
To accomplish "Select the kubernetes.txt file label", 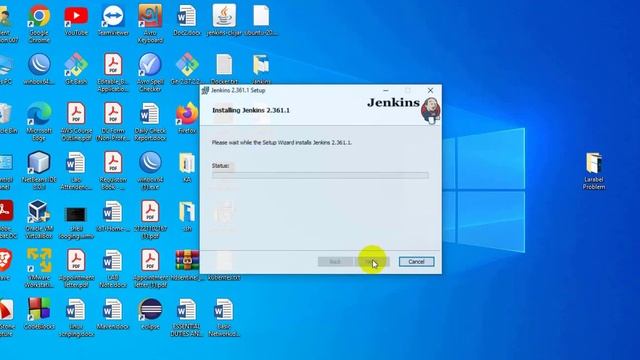I will click(x=224, y=278).
